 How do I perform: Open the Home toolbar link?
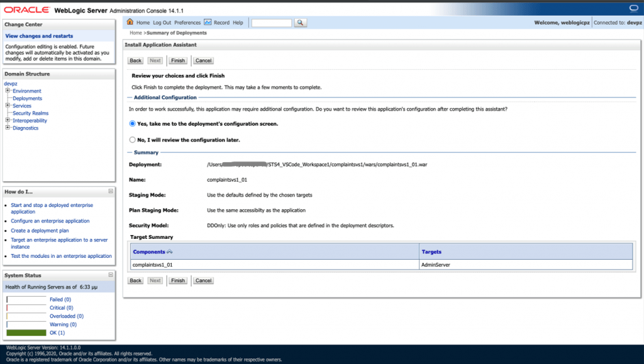[x=143, y=23]
